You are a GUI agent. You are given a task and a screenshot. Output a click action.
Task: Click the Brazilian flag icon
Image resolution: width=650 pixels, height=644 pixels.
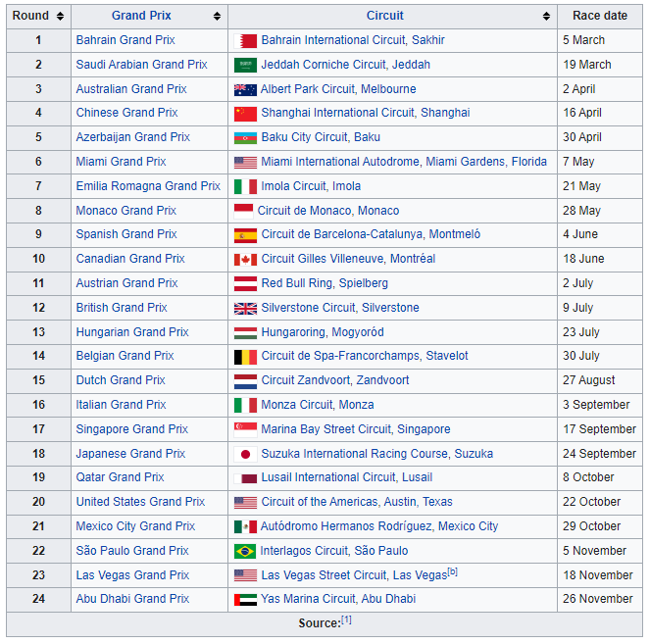tap(244, 552)
